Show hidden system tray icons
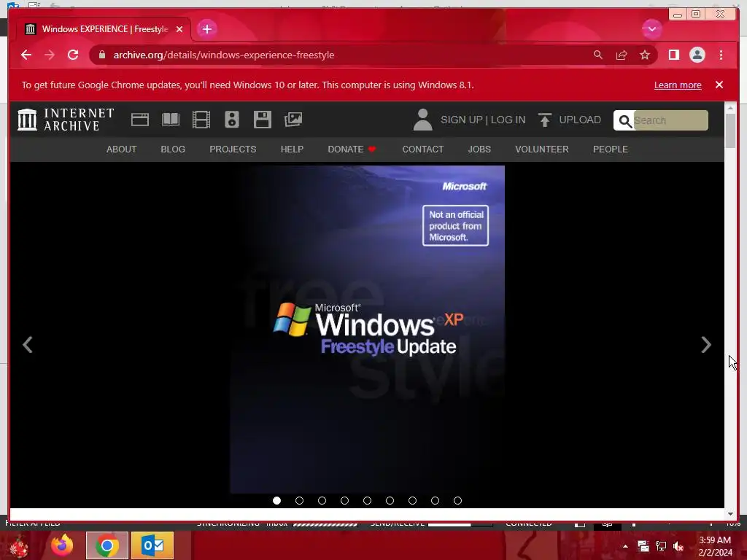Screen dimensions: 747x560 625,546
